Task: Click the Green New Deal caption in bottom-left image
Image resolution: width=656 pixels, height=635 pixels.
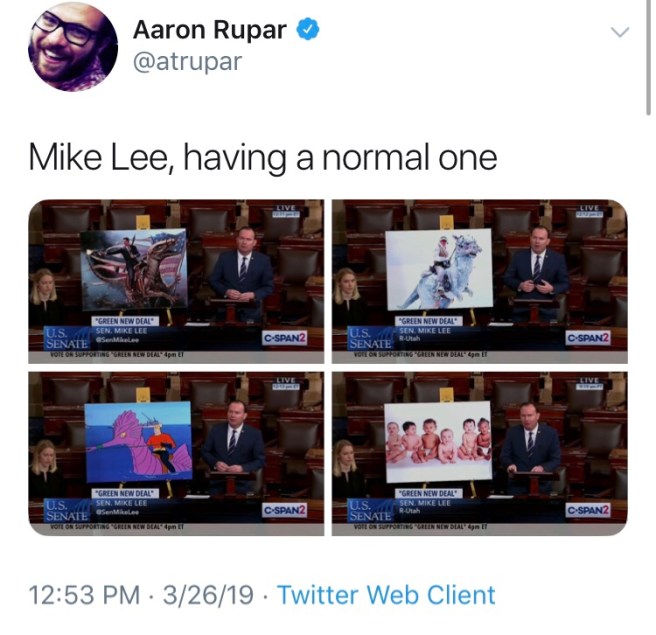Action: (x=126, y=493)
